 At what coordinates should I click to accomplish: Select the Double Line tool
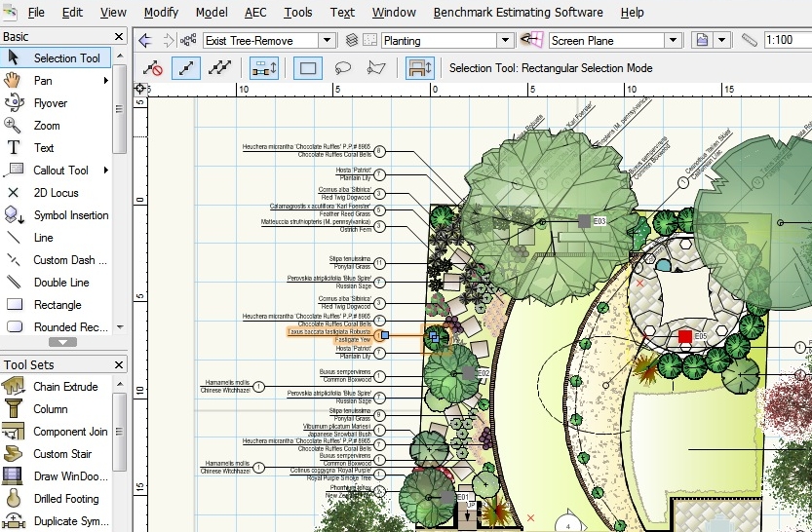[60, 283]
